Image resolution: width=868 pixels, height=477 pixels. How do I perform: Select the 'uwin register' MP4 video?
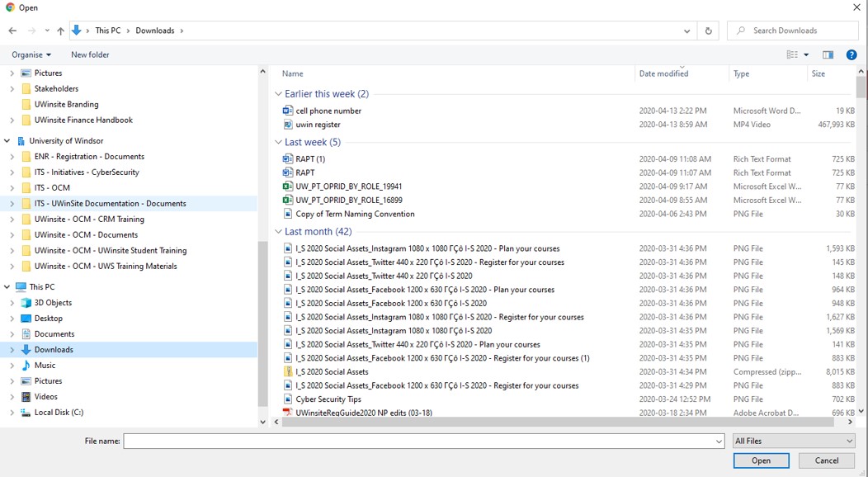318,125
